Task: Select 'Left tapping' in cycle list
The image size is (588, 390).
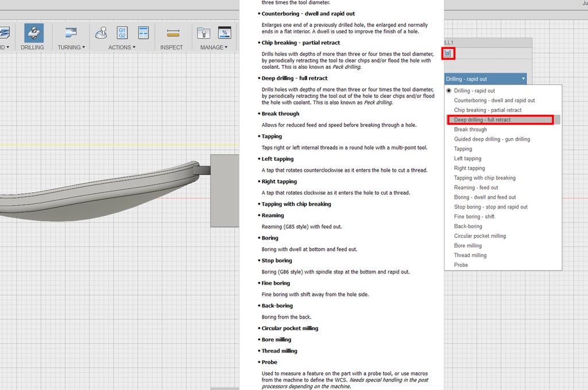Action: click(x=503, y=159)
